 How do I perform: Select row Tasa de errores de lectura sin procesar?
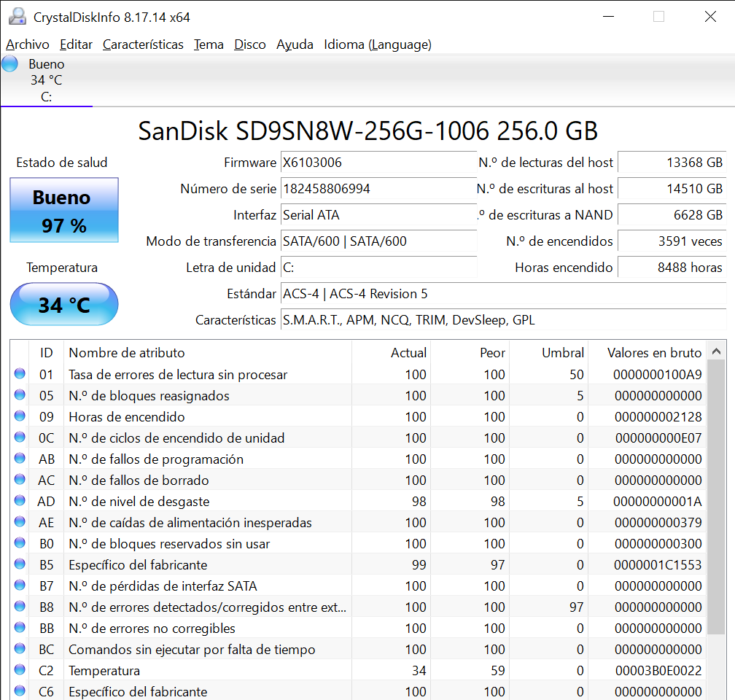pos(358,374)
